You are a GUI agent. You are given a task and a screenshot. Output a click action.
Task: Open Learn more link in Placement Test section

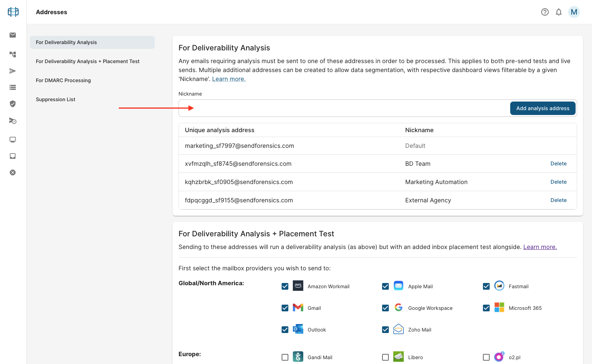point(540,247)
